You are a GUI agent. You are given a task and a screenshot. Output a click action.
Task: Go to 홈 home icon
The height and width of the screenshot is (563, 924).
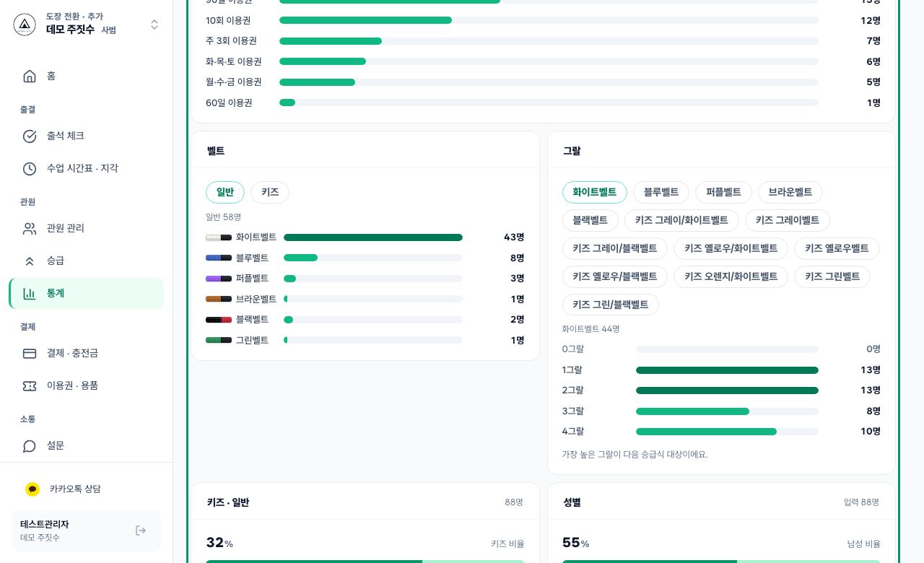point(30,76)
